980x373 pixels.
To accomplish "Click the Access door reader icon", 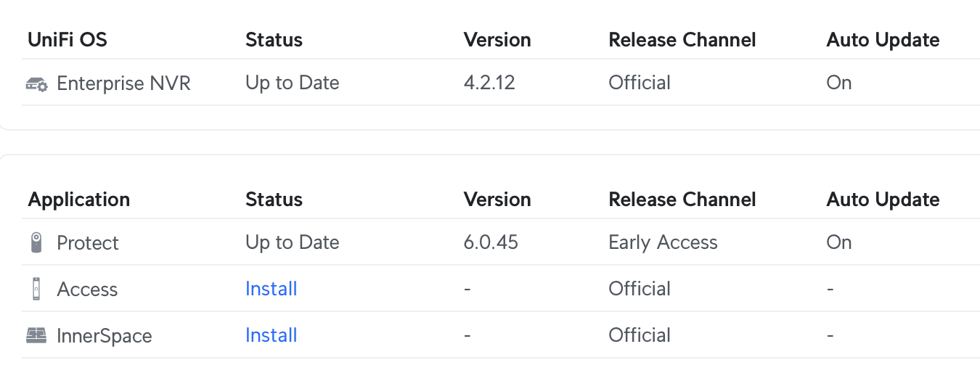I will point(36,289).
